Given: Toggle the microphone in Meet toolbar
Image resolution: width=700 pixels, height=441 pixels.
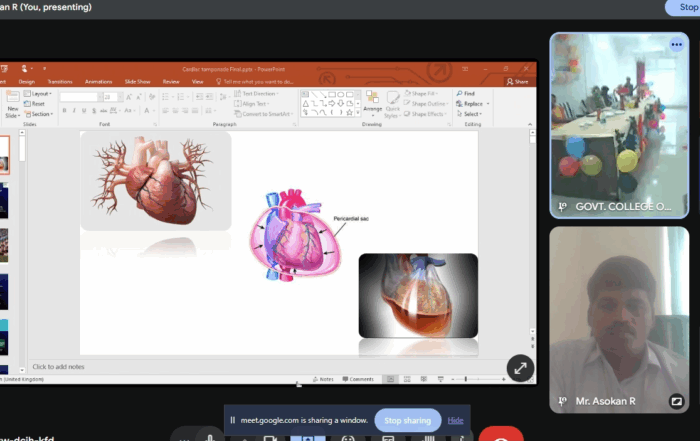Looking at the screenshot, I should pyautogui.click(x=211, y=437).
